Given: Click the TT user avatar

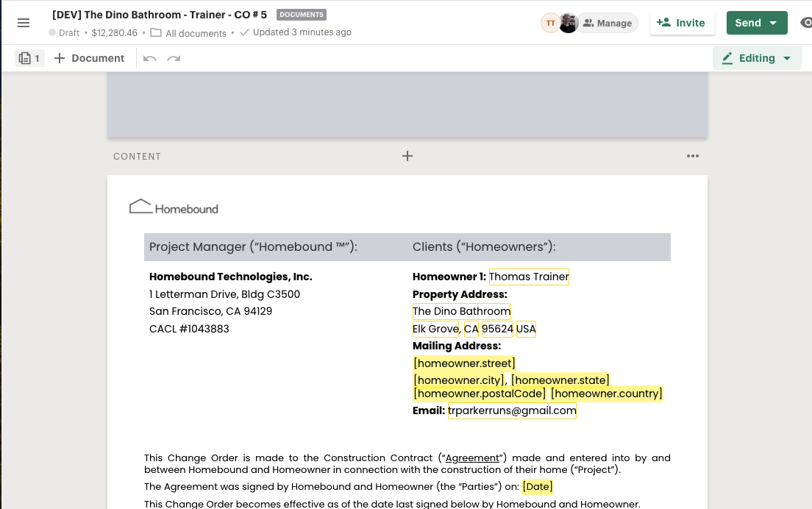Looking at the screenshot, I should click(550, 23).
